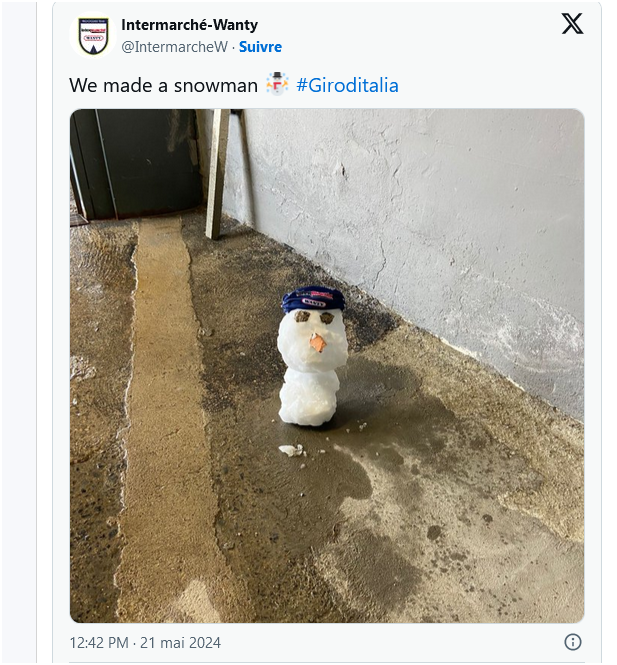The image size is (617, 665).
Task: Click the snowman's orange carrot nose
Action: [x=319, y=343]
